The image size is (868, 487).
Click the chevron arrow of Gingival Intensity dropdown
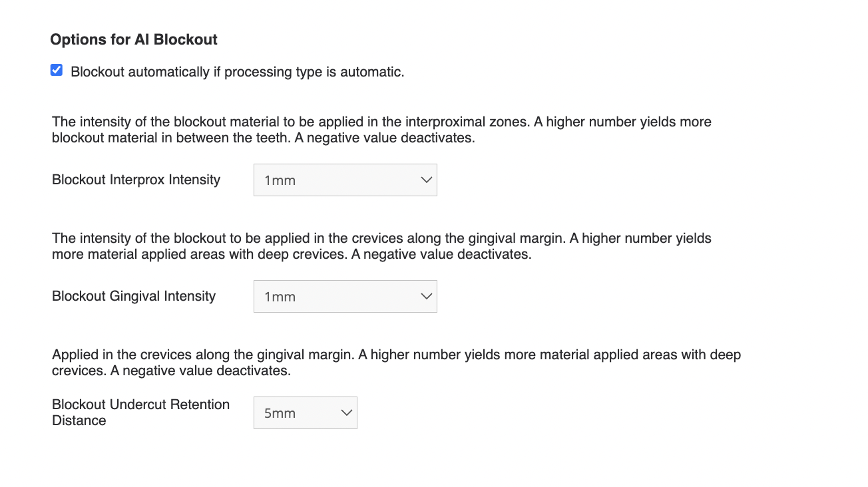click(x=427, y=296)
